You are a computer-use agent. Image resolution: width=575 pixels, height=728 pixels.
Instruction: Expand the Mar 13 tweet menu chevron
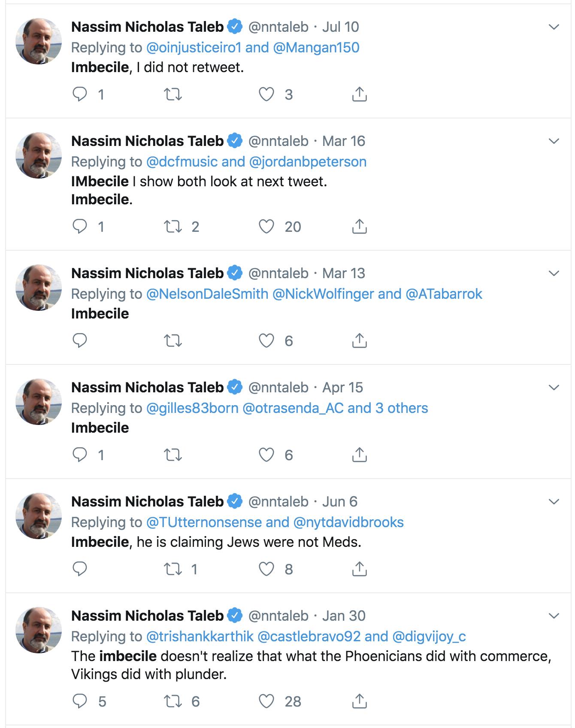554,273
